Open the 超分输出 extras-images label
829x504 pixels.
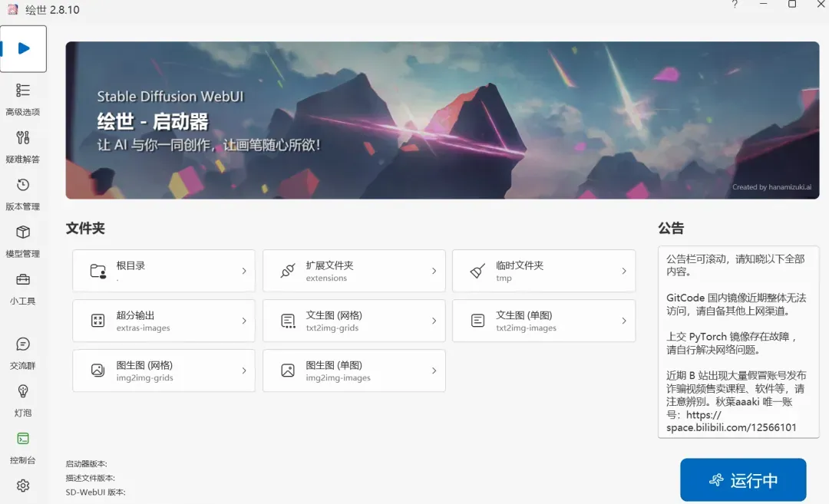point(143,328)
